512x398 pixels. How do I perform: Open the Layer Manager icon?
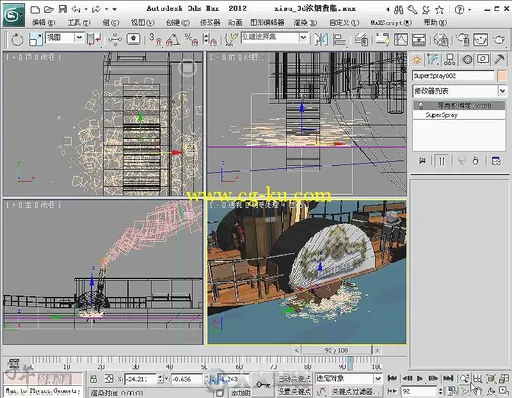tap(361, 39)
